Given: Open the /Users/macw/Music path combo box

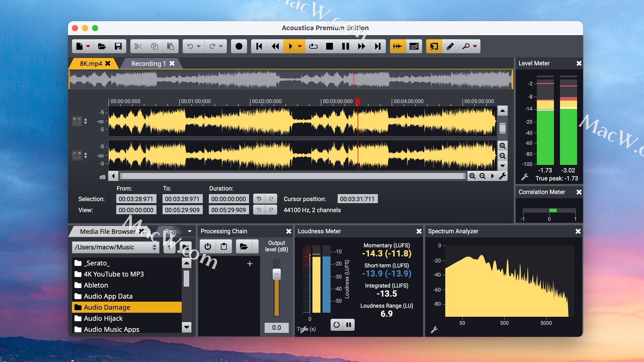Looking at the screenshot, I should point(115,247).
